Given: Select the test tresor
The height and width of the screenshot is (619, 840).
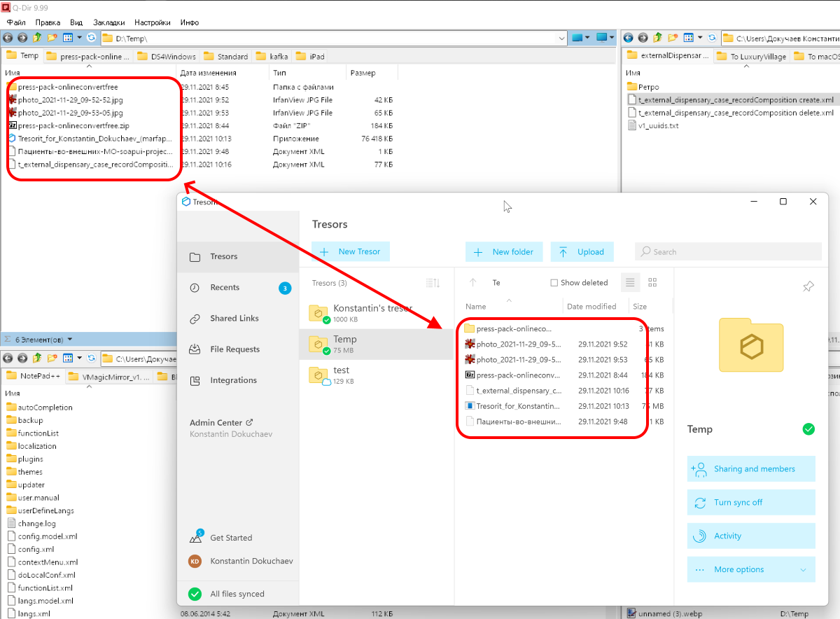Looking at the screenshot, I should pyautogui.click(x=377, y=375).
